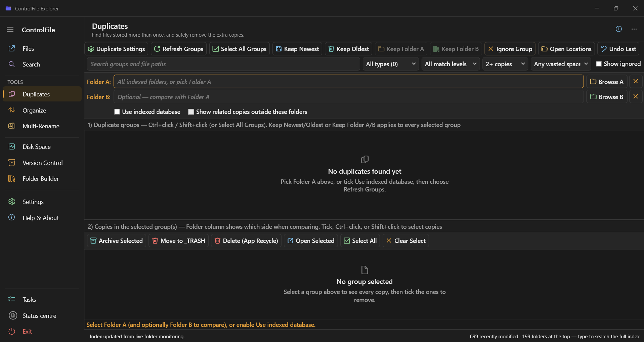644x342 pixels.
Task: Open the 2+ copies dropdown
Action: [505, 64]
